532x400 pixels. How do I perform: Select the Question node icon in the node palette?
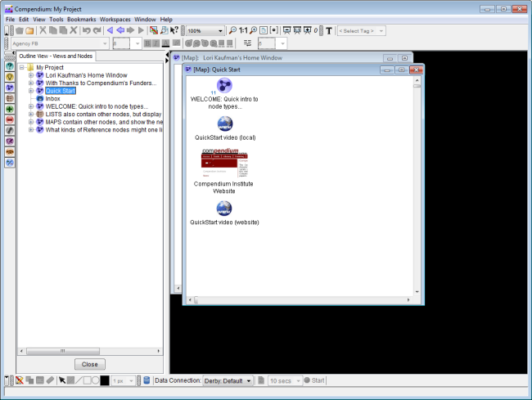(10, 66)
